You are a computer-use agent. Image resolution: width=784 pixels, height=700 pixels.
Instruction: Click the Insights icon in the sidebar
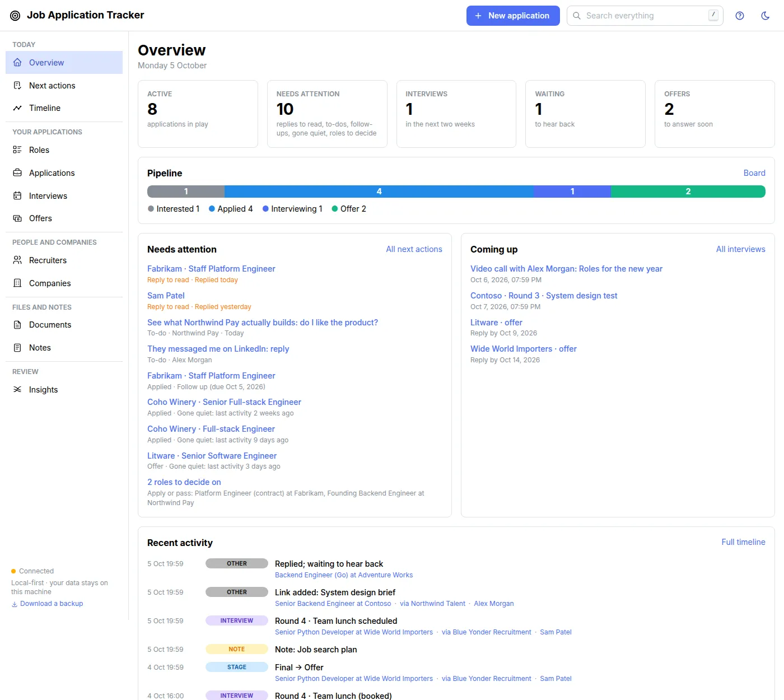coord(17,390)
